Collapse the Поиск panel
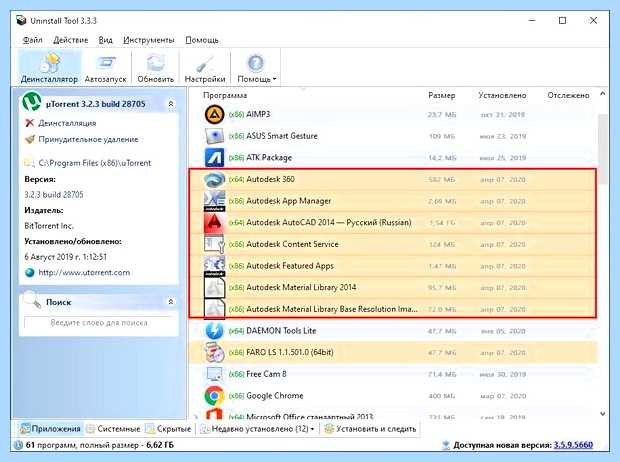The width and height of the screenshot is (620, 462). [171, 302]
